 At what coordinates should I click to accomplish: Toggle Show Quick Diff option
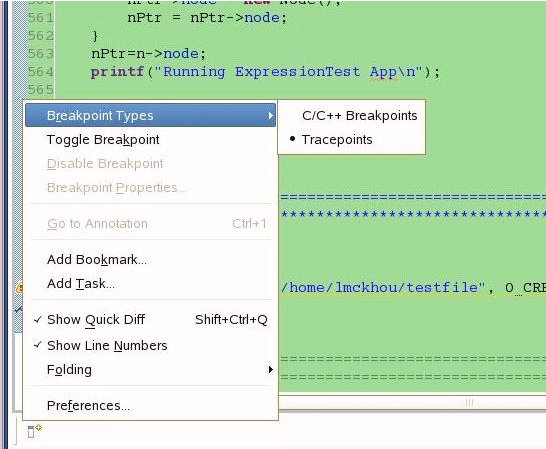pyautogui.click(x=150, y=319)
